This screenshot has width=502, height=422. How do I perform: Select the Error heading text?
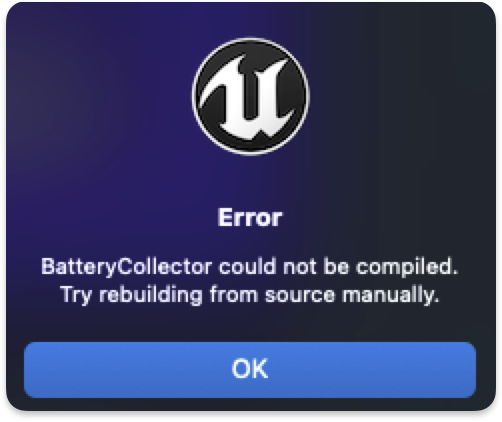pos(250,218)
